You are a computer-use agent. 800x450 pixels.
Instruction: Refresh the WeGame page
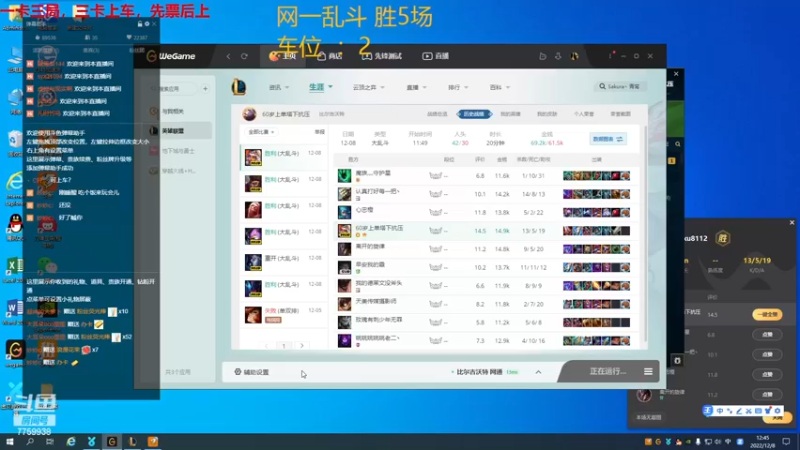click(244, 56)
